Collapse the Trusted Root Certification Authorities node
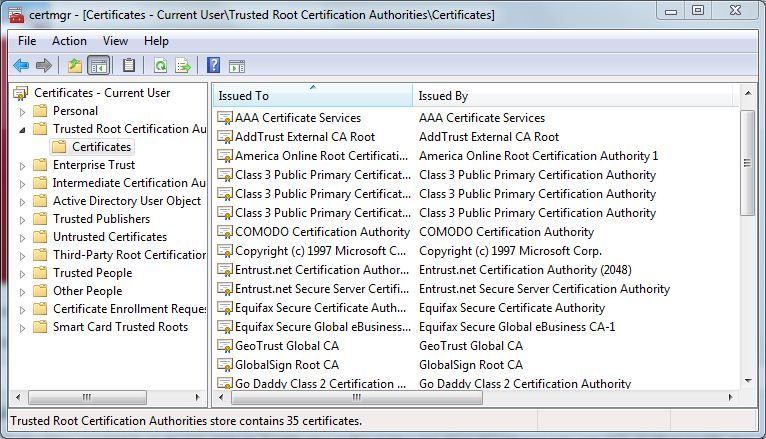 pos(23,129)
